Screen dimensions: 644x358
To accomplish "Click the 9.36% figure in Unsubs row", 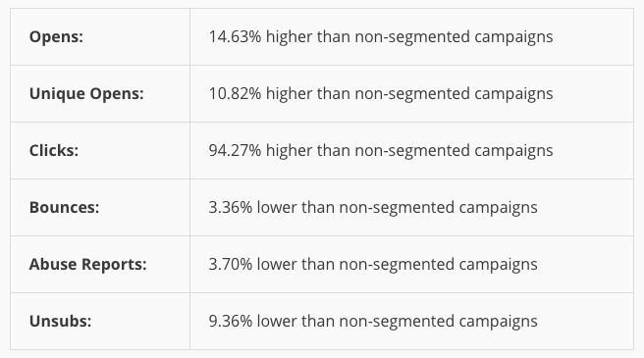I will tap(231, 321).
